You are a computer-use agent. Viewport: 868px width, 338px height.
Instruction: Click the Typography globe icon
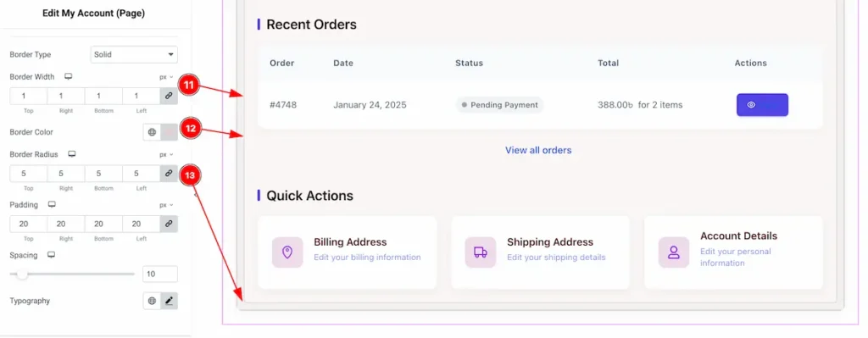click(x=153, y=301)
